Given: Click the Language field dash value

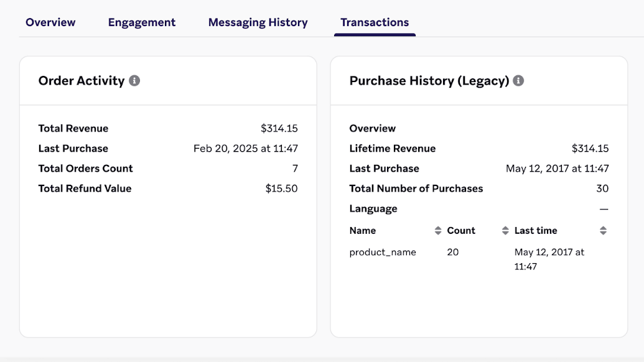Looking at the screenshot, I should [604, 209].
